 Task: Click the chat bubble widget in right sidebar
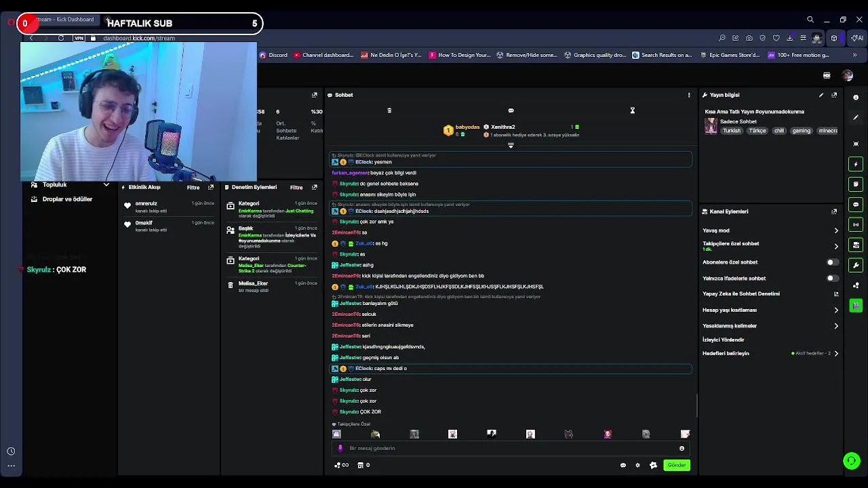click(856, 205)
